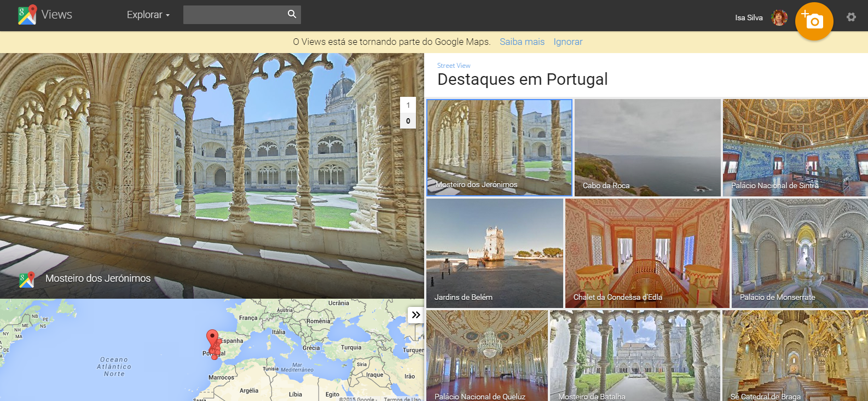Click the Turquia label on the map
This screenshot has height=401, width=868.
(x=351, y=347)
